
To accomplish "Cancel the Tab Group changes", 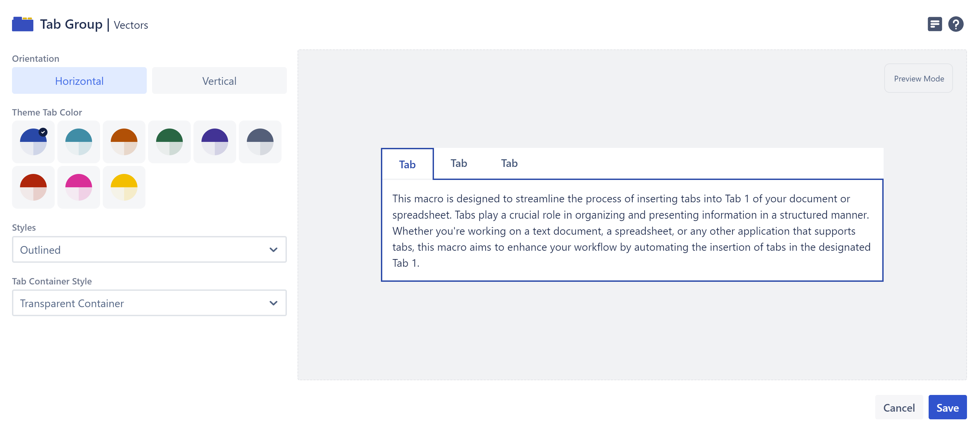I will [x=899, y=407].
